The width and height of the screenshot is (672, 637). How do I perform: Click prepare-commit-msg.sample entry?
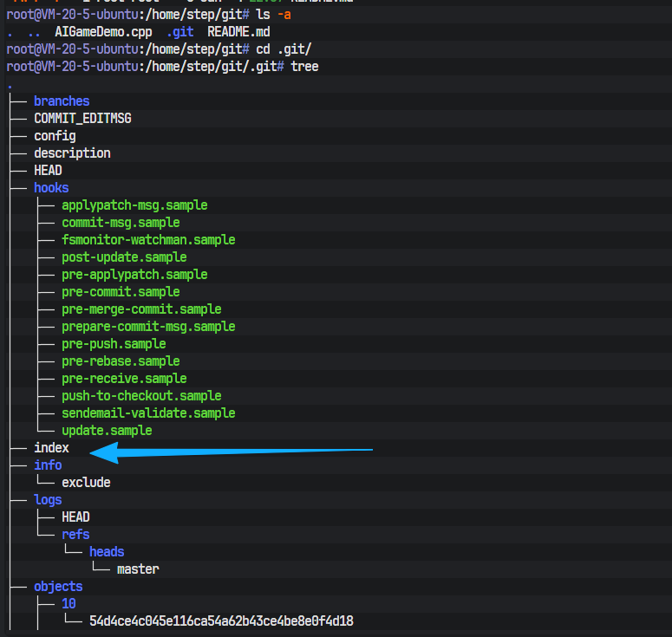pyautogui.click(x=148, y=327)
